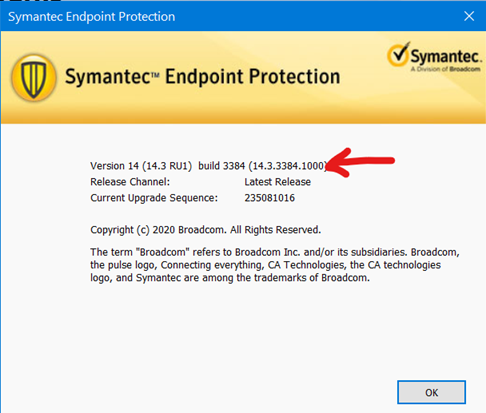This screenshot has height=413, width=486.
Task: Click the 'Release Channel:' label
Action: click(130, 182)
